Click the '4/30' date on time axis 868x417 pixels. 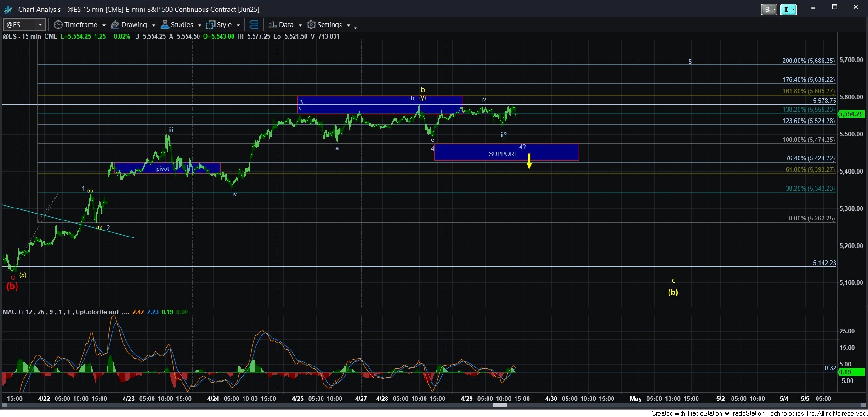(551, 399)
